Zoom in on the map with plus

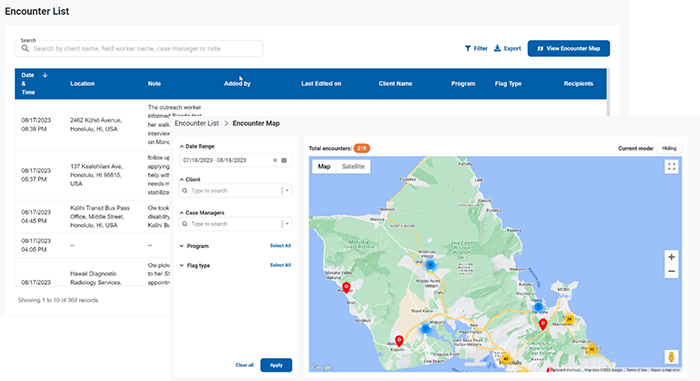(671, 257)
